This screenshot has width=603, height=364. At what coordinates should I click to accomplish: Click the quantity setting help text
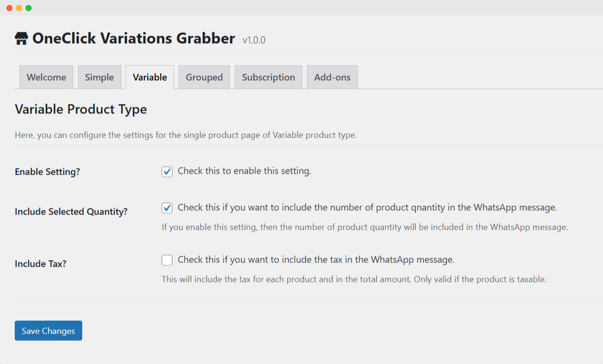click(x=364, y=227)
